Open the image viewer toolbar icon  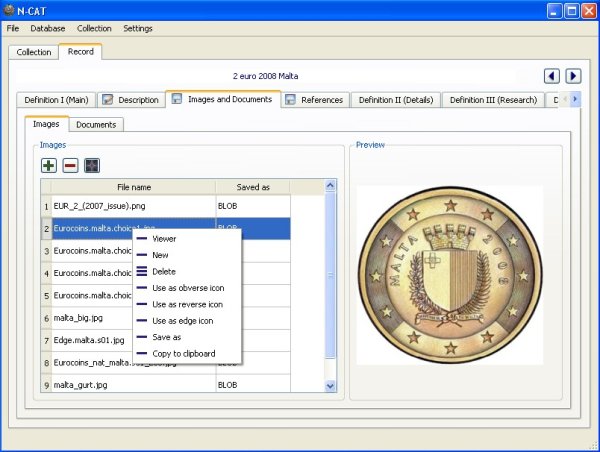point(92,166)
